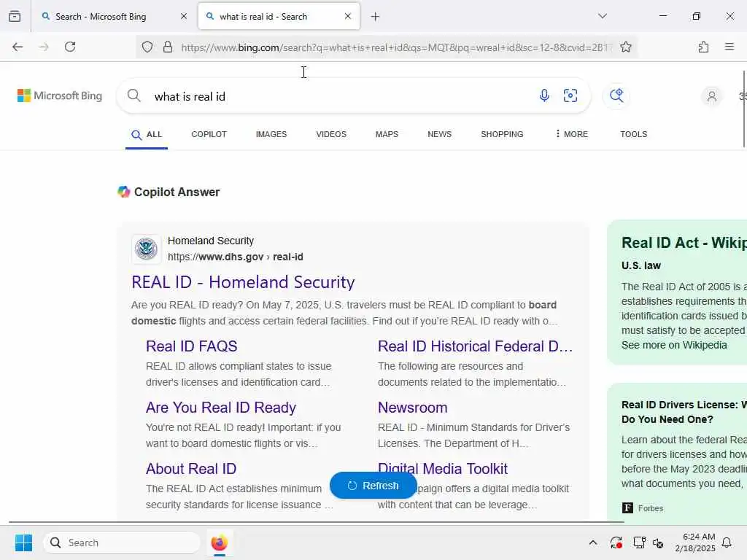Switch to the NEWS tab
Image resolution: width=747 pixels, height=560 pixels.
pos(439,134)
